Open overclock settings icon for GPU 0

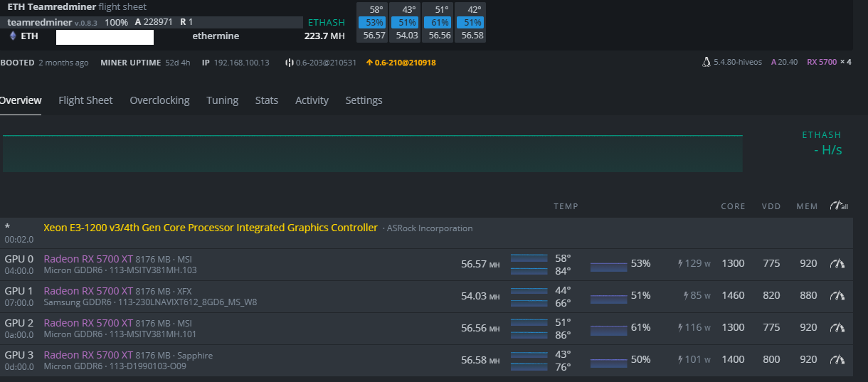tap(837, 264)
